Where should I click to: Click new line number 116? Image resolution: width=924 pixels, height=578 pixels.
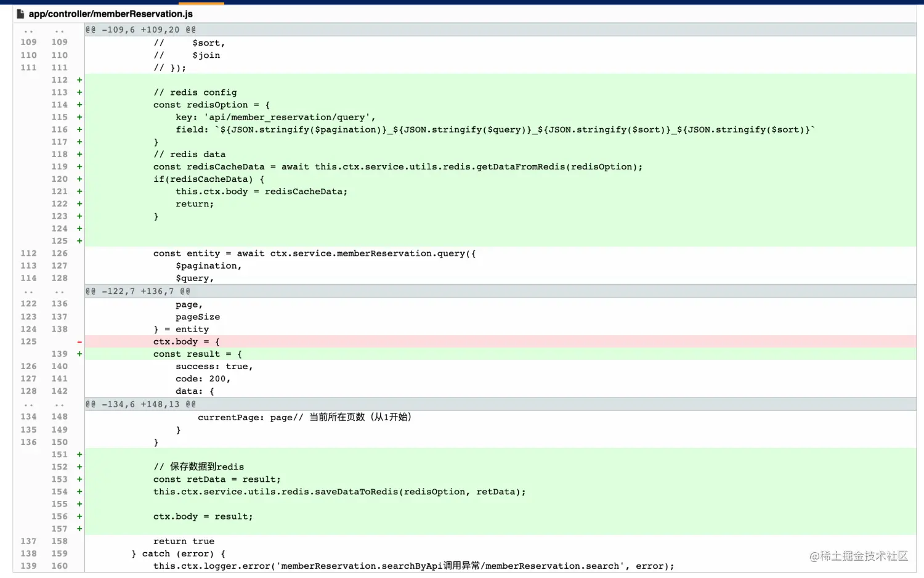tap(60, 129)
